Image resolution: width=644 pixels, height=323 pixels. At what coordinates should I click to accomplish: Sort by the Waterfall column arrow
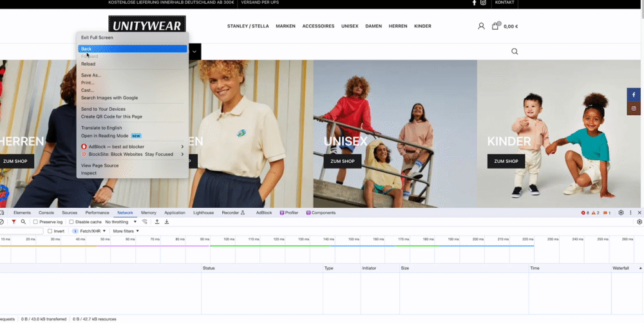pyautogui.click(x=640, y=268)
